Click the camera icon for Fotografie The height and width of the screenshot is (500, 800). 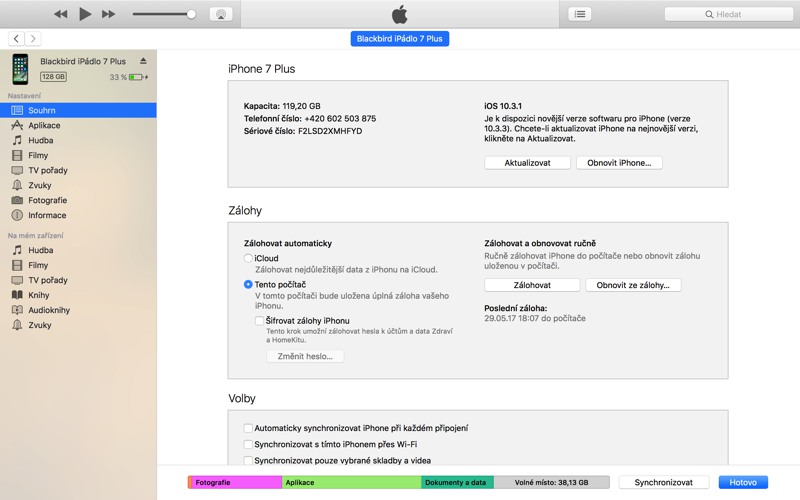click(17, 200)
